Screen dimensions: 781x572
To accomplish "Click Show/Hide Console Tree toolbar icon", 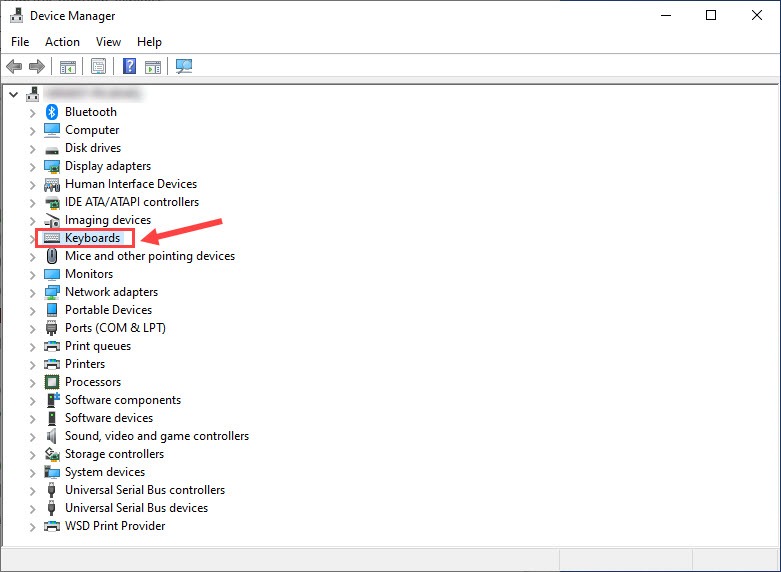I will tap(67, 67).
